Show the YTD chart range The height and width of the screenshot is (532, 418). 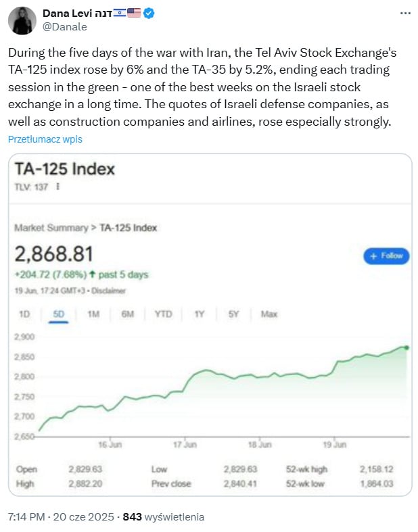tap(163, 314)
